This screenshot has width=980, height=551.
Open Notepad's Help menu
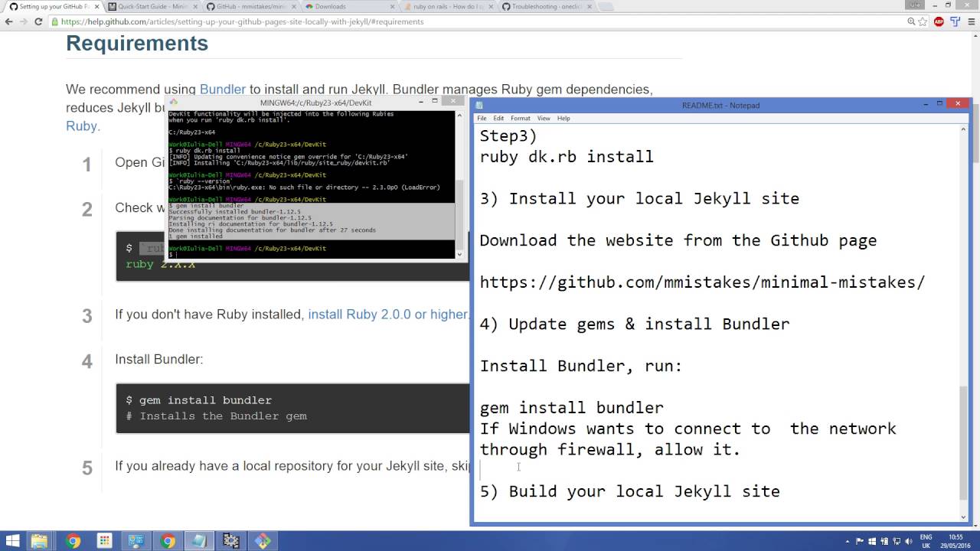tap(563, 119)
